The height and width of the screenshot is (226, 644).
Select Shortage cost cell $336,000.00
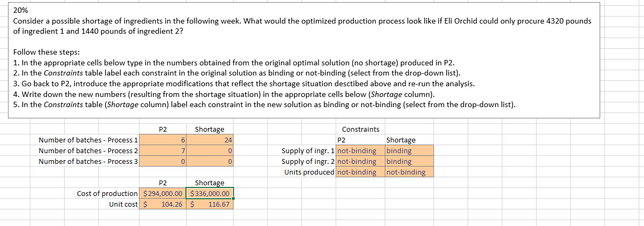[210, 194]
